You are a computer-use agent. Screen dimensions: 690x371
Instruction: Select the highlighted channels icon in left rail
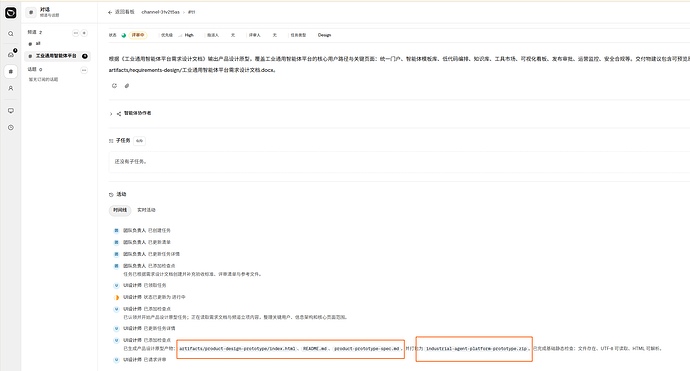pyautogui.click(x=11, y=71)
